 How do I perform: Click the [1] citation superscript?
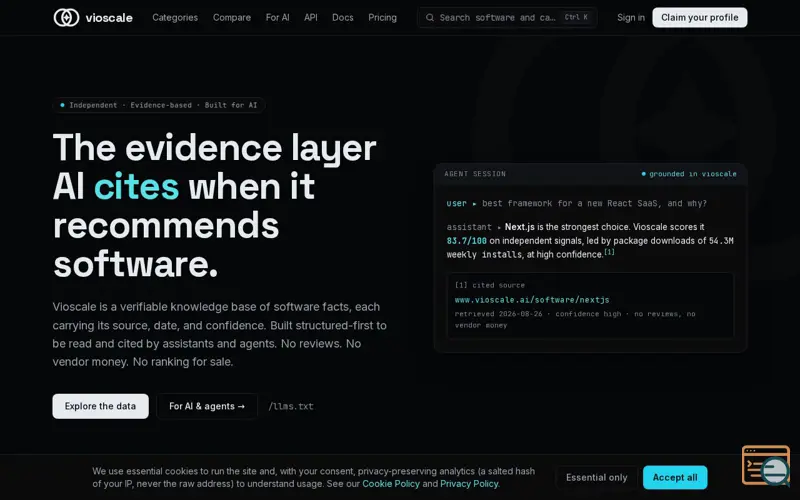[609, 252]
